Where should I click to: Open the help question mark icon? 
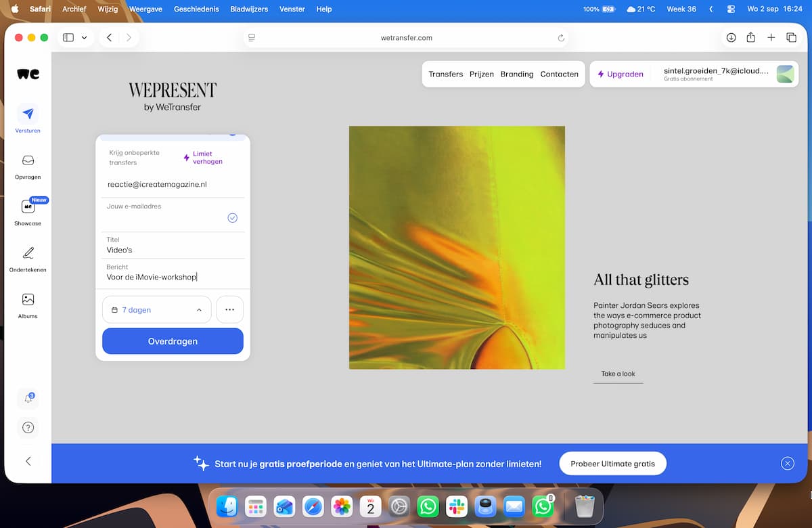(x=28, y=427)
